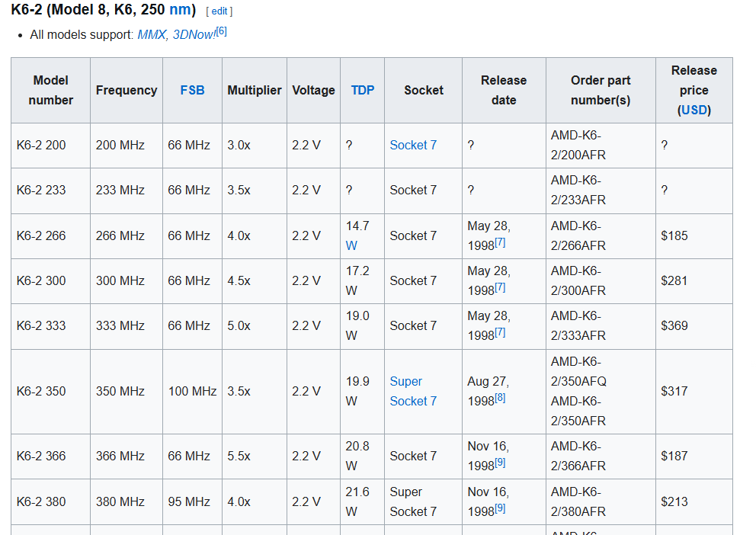Image resolution: width=756 pixels, height=535 pixels.
Task: Select the Order part number(s) header
Action: pyautogui.click(x=601, y=90)
